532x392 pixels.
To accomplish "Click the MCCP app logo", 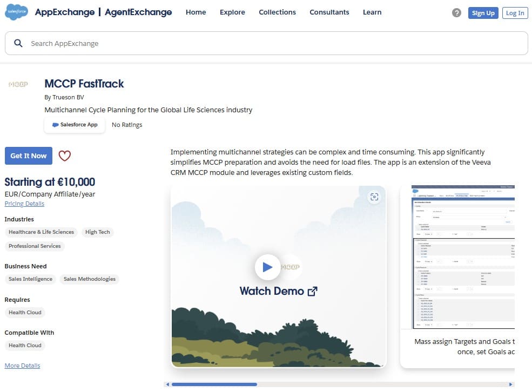I will [x=18, y=84].
